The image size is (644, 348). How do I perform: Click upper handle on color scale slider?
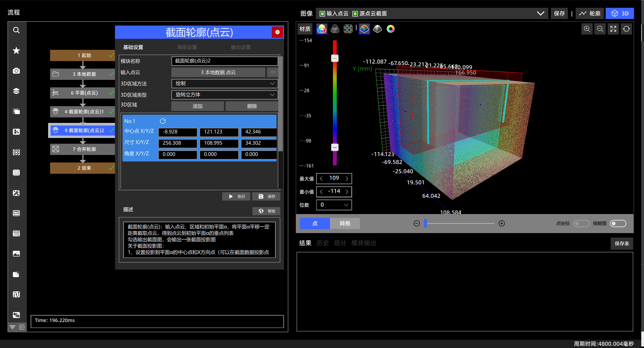point(335,58)
